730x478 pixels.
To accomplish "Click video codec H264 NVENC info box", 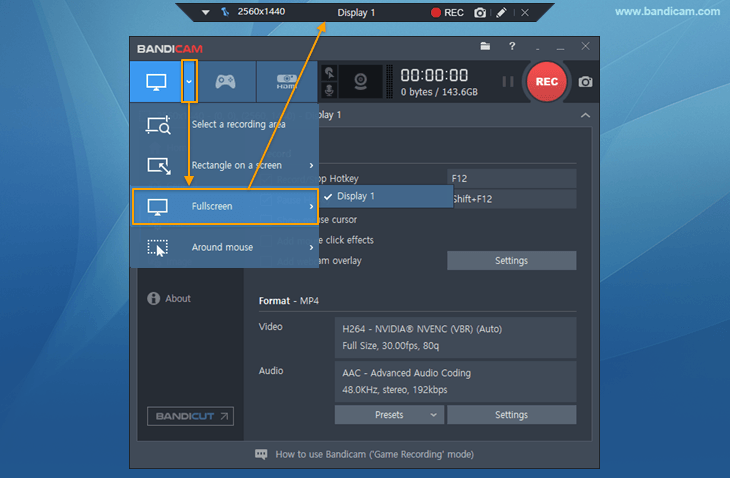I will point(455,337).
